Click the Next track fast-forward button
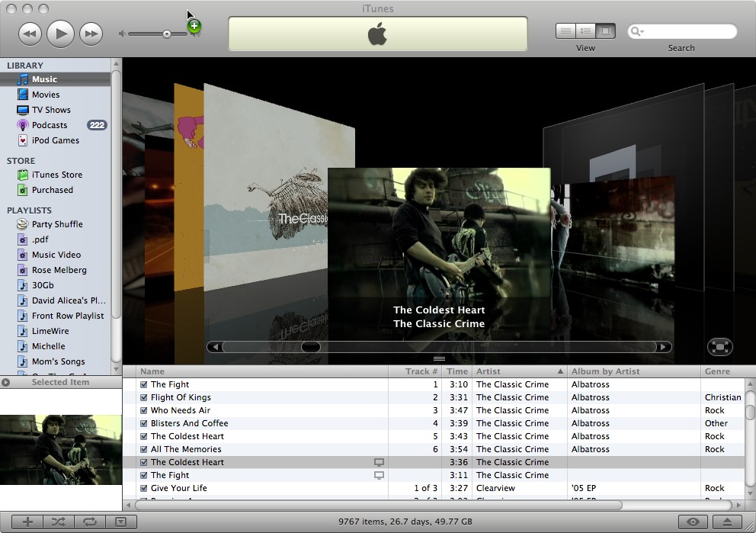 (91, 34)
